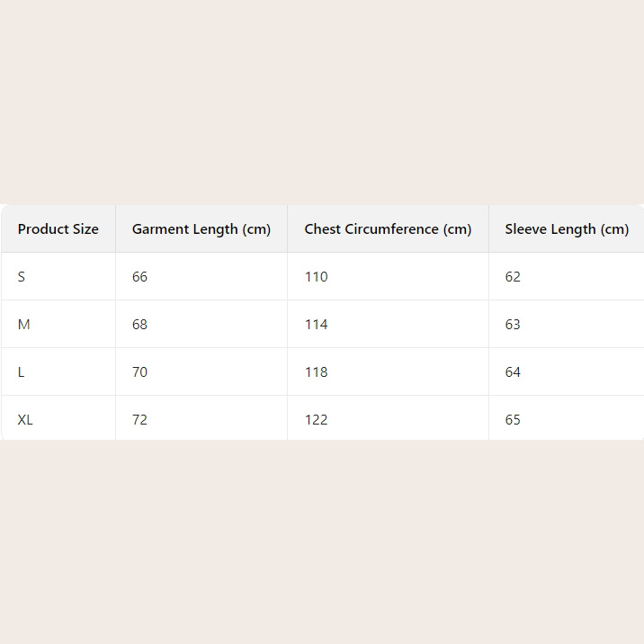Click sleeve length value 63
The image size is (644, 644).
pyautogui.click(x=513, y=325)
